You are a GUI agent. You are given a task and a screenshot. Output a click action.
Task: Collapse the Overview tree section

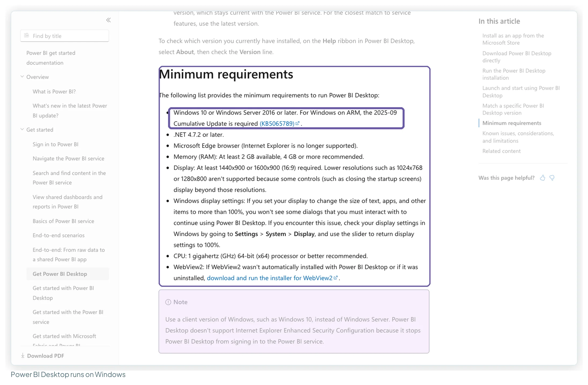pyautogui.click(x=22, y=77)
